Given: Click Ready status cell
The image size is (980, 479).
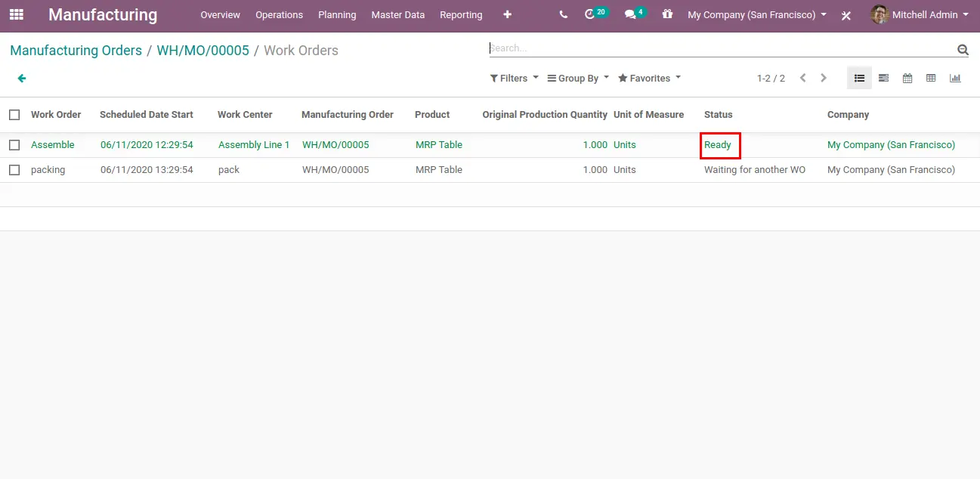Looking at the screenshot, I should 718,145.
